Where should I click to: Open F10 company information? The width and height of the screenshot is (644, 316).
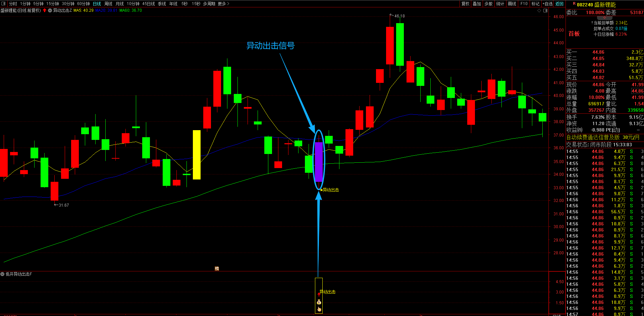coord(524,4)
